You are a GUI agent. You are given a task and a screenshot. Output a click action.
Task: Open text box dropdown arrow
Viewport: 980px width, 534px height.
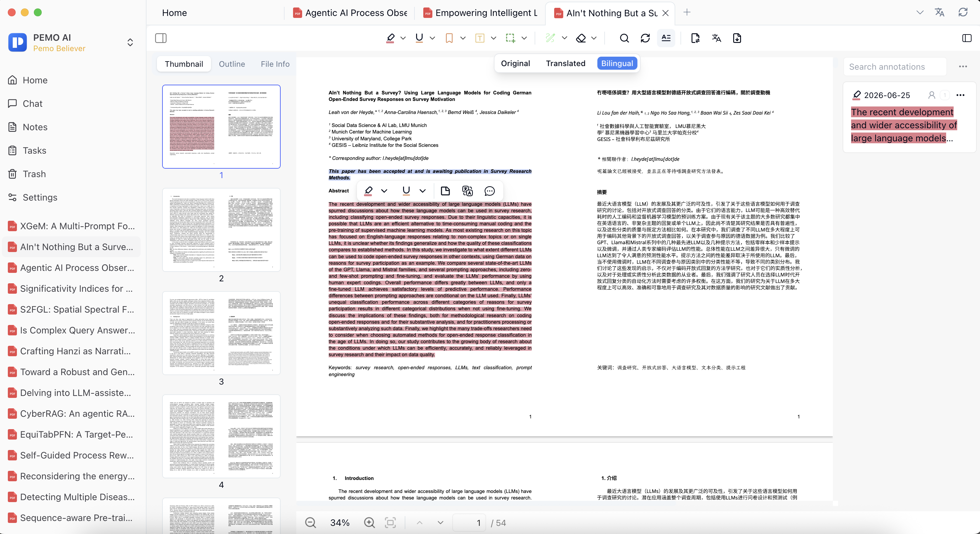pos(494,38)
